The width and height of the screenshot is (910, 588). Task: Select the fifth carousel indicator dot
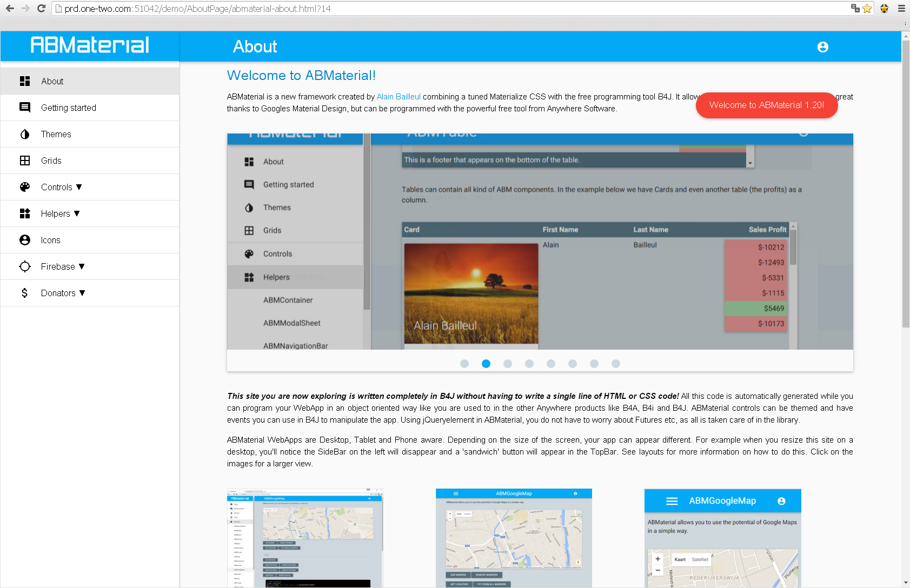click(x=551, y=364)
